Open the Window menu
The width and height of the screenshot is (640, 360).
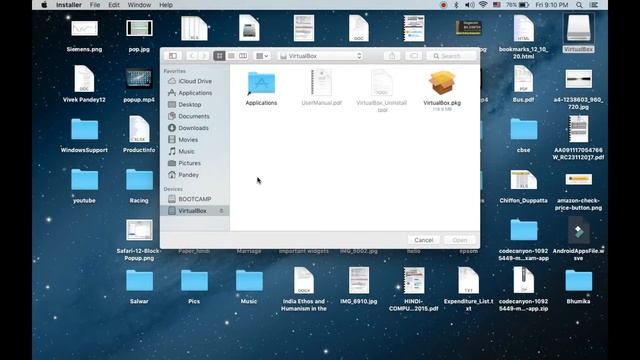pyautogui.click(x=139, y=5)
